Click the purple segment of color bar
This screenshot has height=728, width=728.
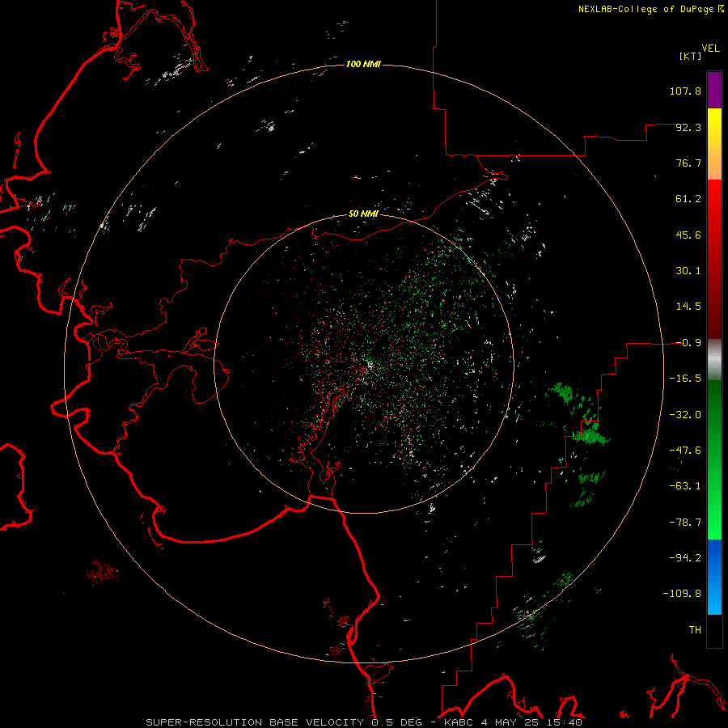(714, 90)
